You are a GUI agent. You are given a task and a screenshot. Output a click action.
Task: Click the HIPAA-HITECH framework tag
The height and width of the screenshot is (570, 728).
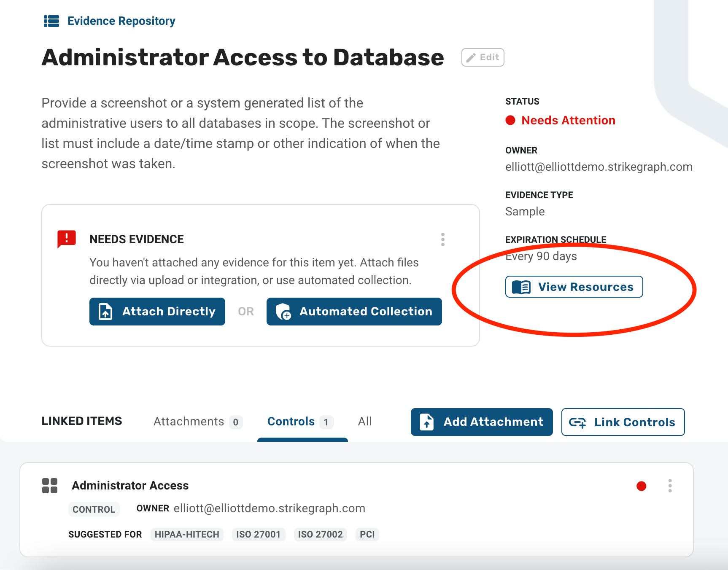[x=187, y=535]
